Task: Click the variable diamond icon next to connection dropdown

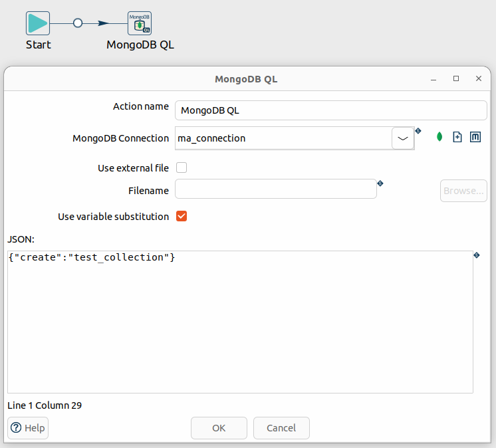Action: 418,130
